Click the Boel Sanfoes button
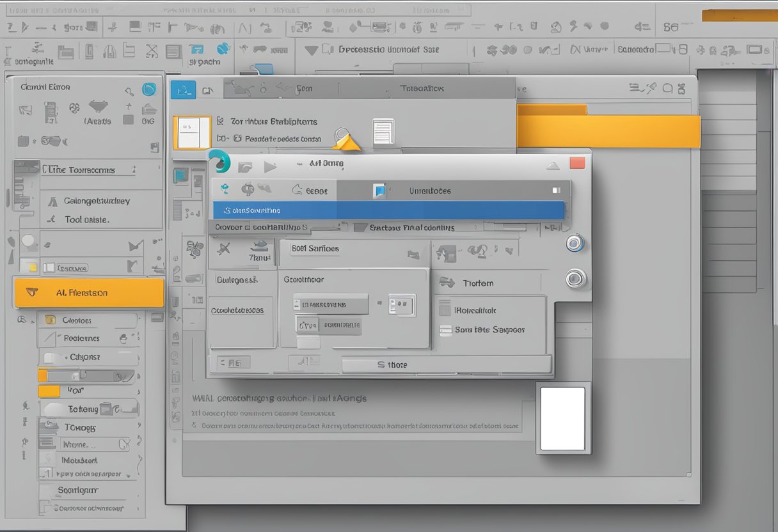Image resolution: width=778 pixels, height=532 pixels. [315, 248]
